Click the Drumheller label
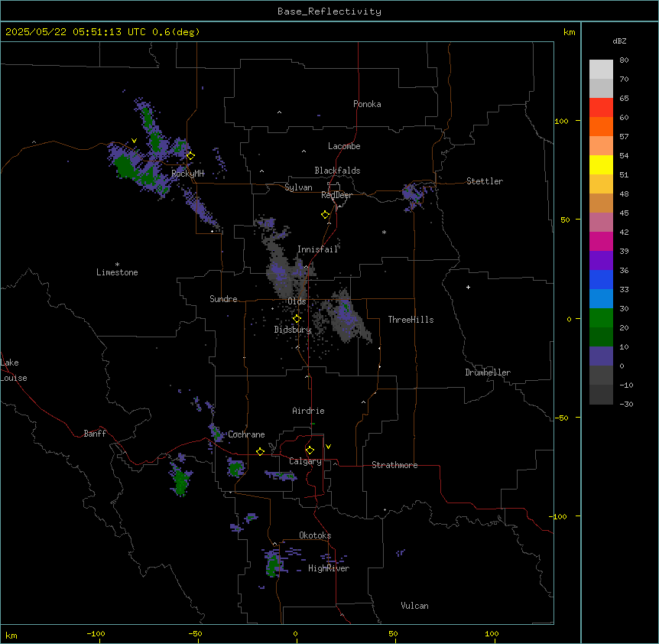The height and width of the screenshot is (644, 659). point(488,372)
